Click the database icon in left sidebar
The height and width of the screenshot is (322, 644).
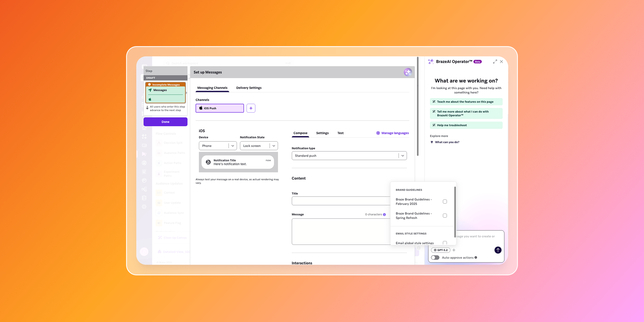point(144,198)
